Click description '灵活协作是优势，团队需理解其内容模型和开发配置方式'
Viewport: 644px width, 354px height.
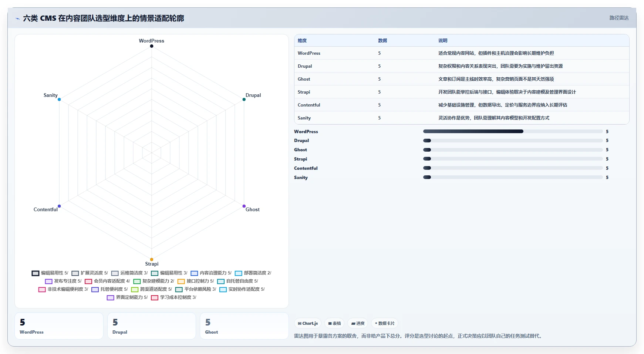click(494, 118)
